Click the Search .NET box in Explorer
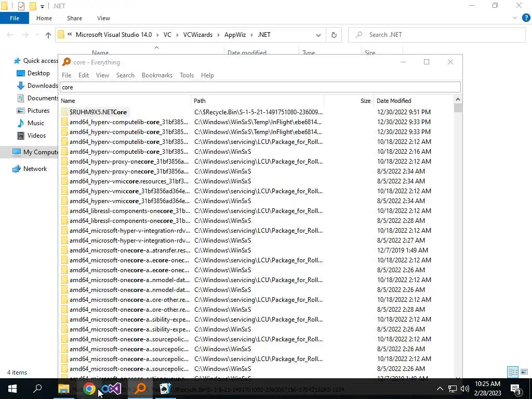 coord(436,35)
